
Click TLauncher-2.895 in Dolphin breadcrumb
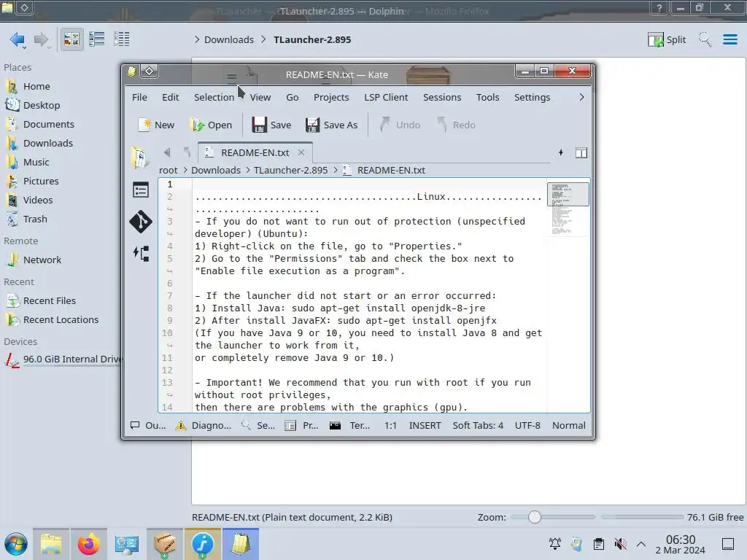[x=312, y=39]
